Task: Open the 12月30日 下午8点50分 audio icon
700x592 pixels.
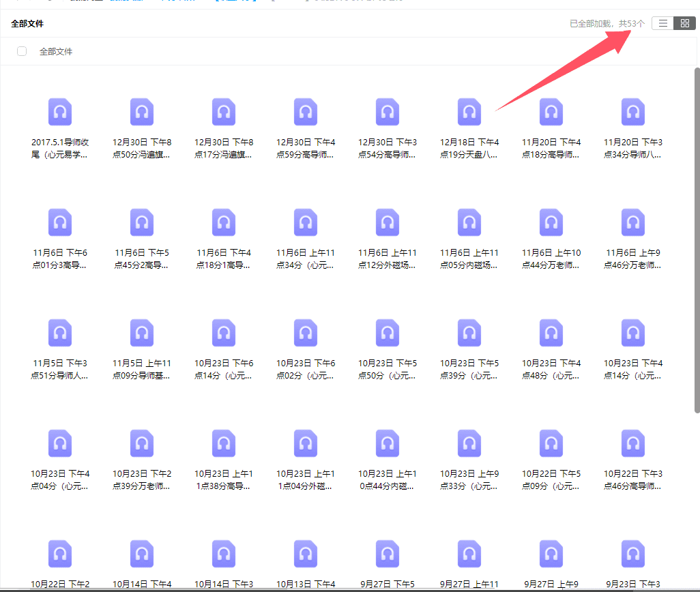Action: click(x=142, y=112)
